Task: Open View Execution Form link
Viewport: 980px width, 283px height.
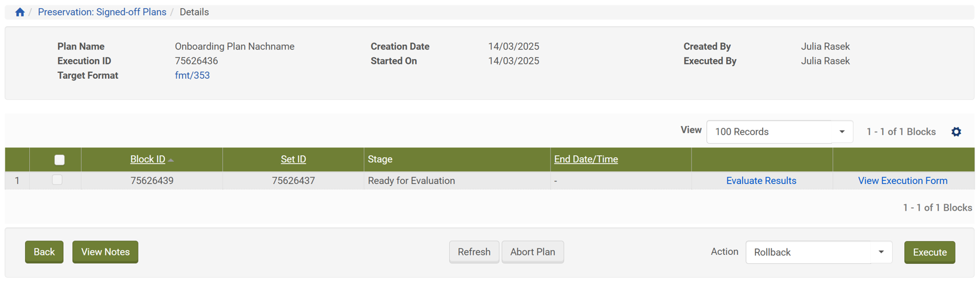Action: tap(902, 181)
